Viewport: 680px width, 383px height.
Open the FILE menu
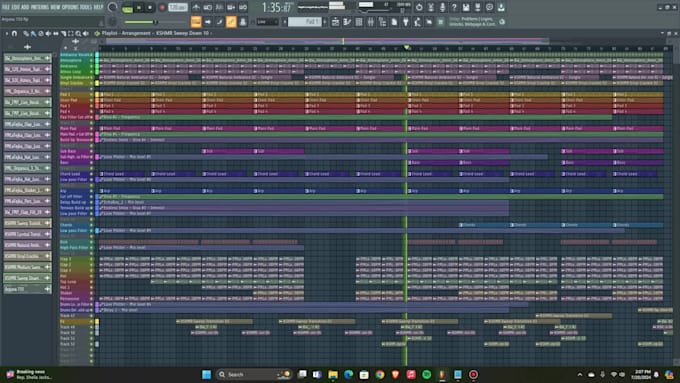(x=6, y=7)
